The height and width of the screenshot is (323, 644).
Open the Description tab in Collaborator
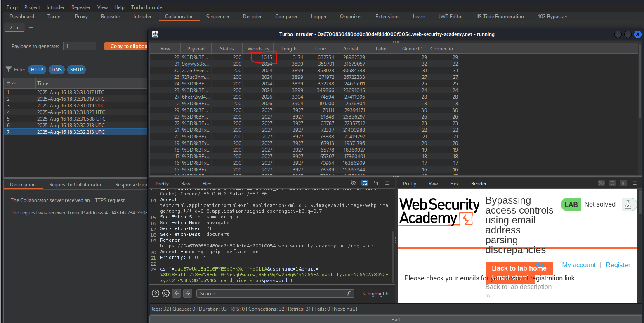point(23,185)
